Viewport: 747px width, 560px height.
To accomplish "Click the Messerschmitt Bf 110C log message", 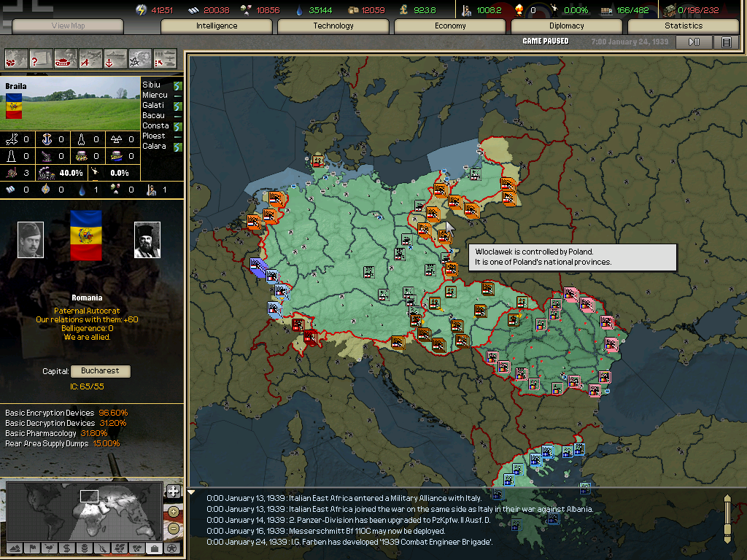I will (x=326, y=531).
